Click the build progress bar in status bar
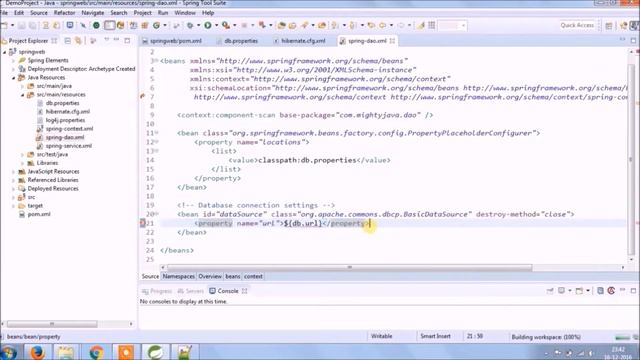The height and width of the screenshot is (360, 640). pyautogui.click(x=622, y=337)
